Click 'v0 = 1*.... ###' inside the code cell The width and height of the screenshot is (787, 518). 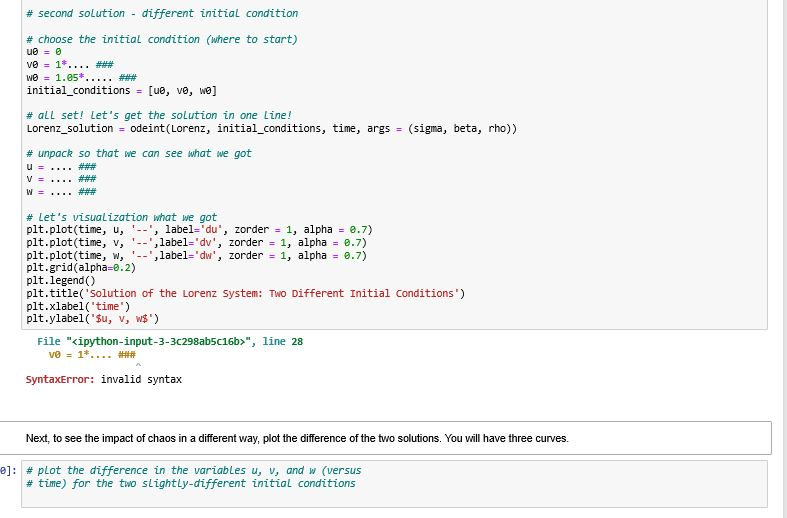point(70,65)
